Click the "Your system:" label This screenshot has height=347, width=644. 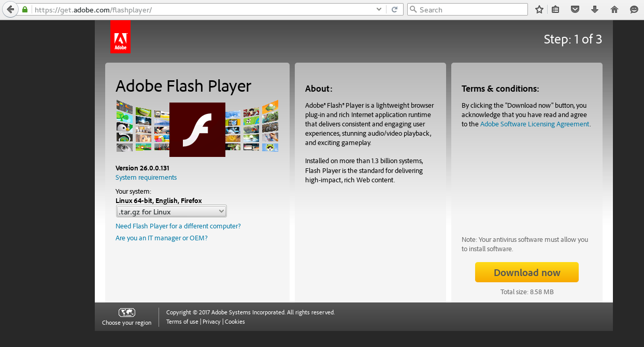pyautogui.click(x=133, y=192)
